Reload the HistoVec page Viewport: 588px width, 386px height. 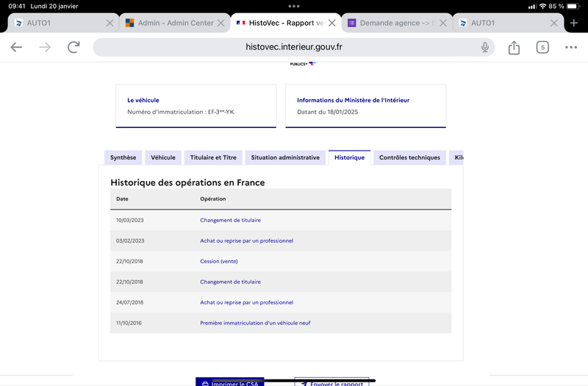click(73, 47)
